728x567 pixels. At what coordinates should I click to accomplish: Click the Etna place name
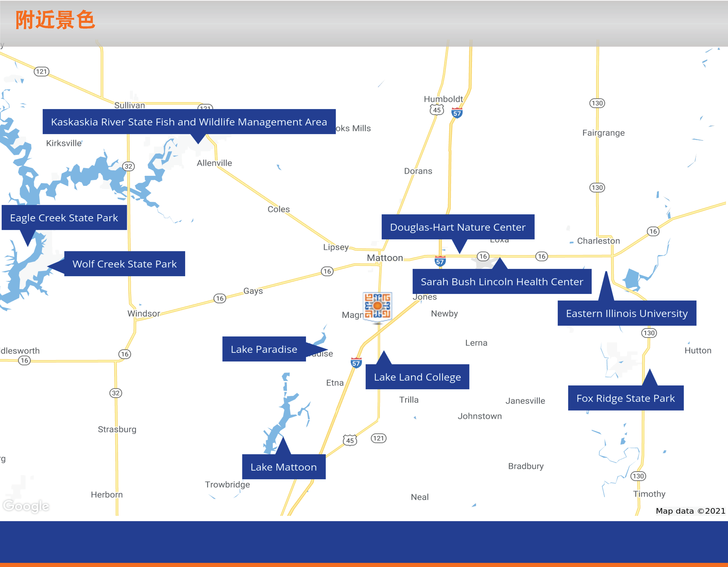335,383
